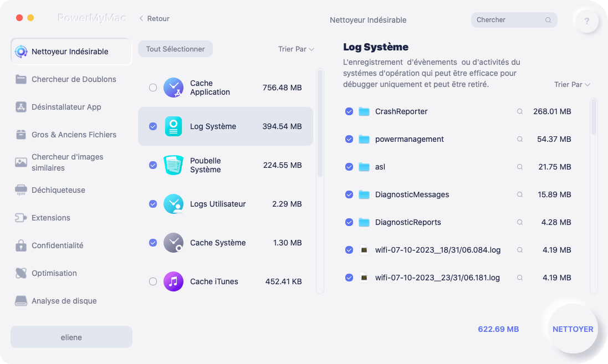Reveal wifi 23/31/06.181.log with magnifier icon
This screenshot has height=364, width=608.
pyautogui.click(x=519, y=278)
